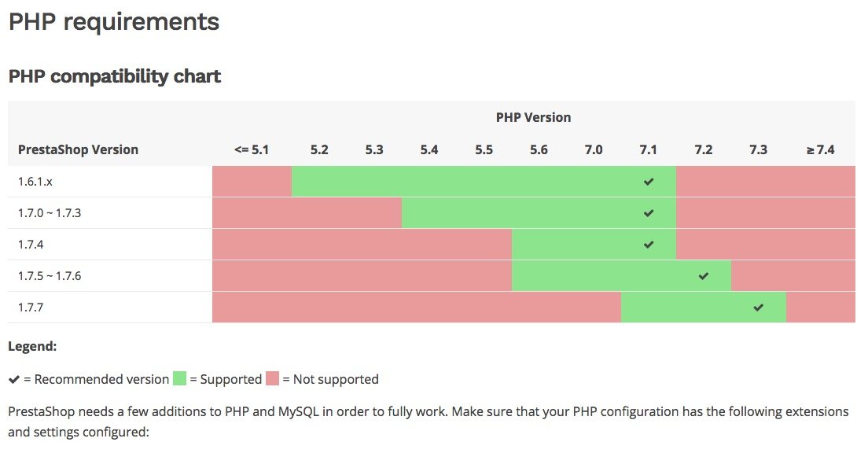This screenshot has width=868, height=453.
Task: Click the ≥ 7.4 column header
Action: pos(820,149)
